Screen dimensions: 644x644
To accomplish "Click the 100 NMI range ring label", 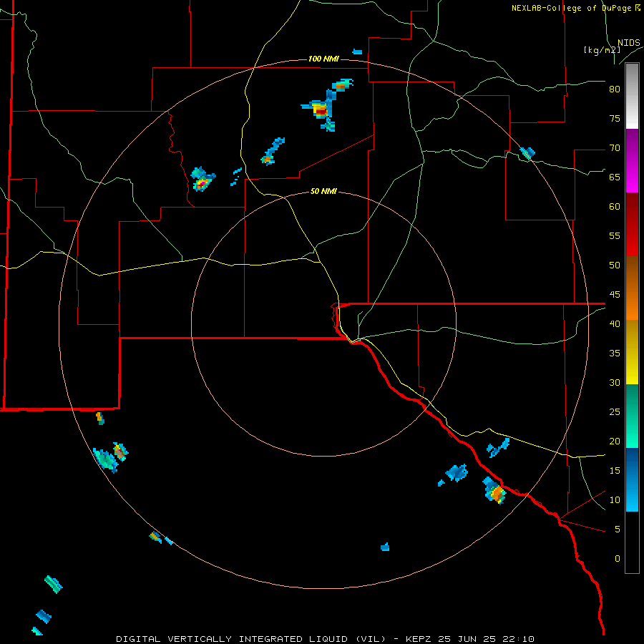I will click(323, 59).
